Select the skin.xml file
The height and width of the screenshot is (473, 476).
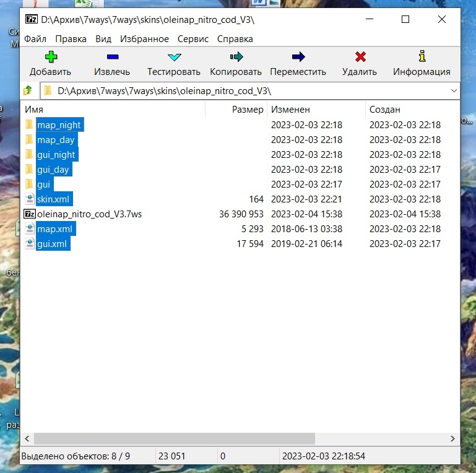pos(54,199)
